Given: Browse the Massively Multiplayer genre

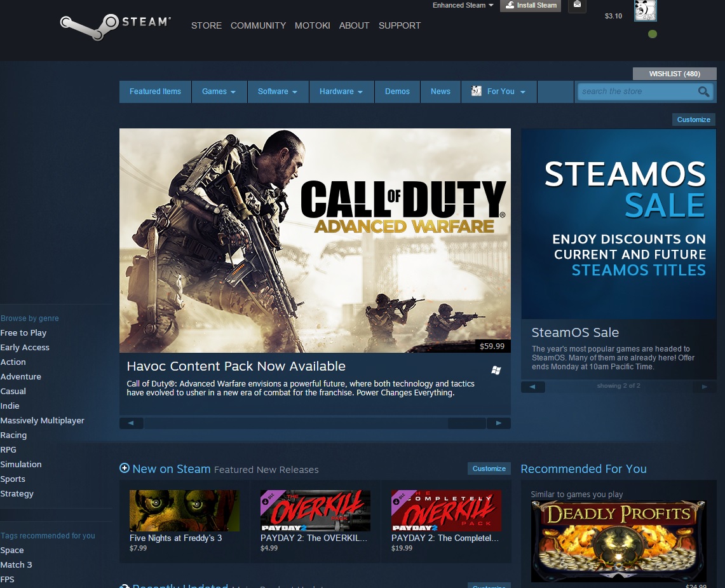Looking at the screenshot, I should tap(42, 421).
